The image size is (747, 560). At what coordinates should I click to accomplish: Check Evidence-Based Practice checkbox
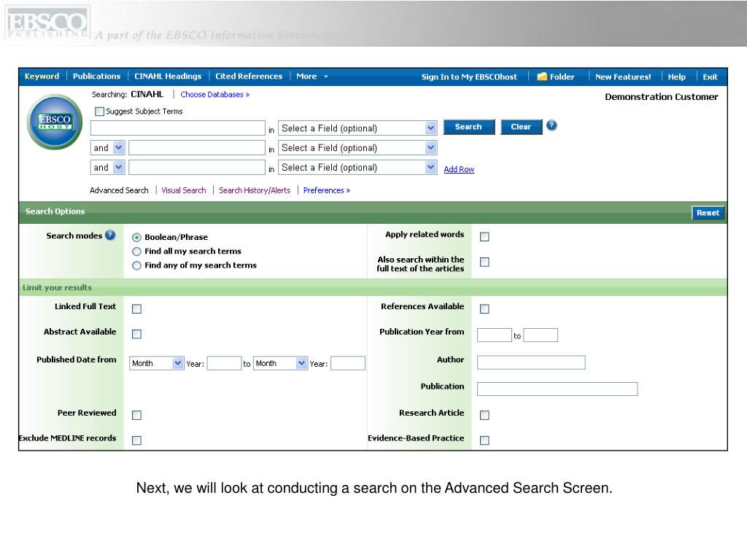pyautogui.click(x=484, y=440)
